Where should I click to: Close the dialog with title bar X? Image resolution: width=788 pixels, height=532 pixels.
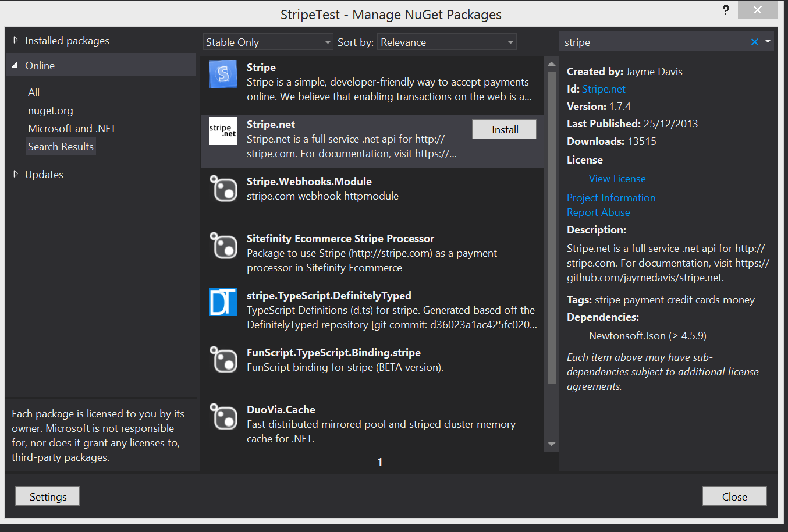[x=757, y=10]
